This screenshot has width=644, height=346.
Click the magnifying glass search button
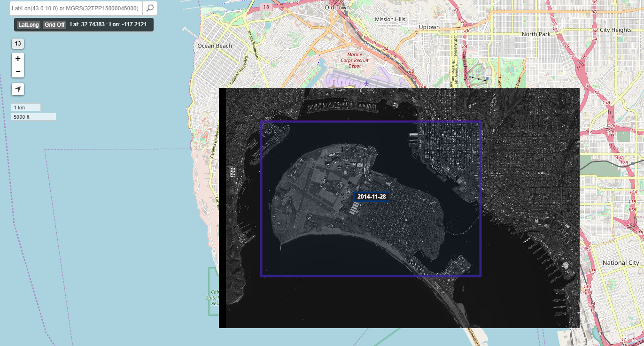pyautogui.click(x=149, y=8)
